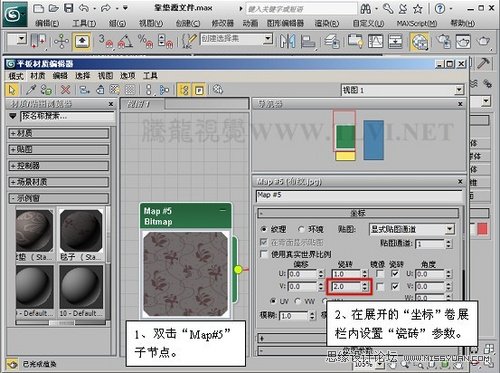Expand the 场景材质 group in browser
The width and height of the screenshot is (500, 373).
point(59,182)
